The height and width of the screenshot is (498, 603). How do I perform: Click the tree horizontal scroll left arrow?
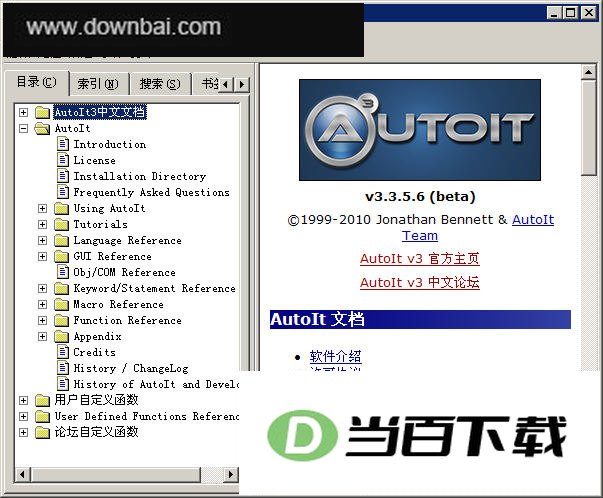22,475
